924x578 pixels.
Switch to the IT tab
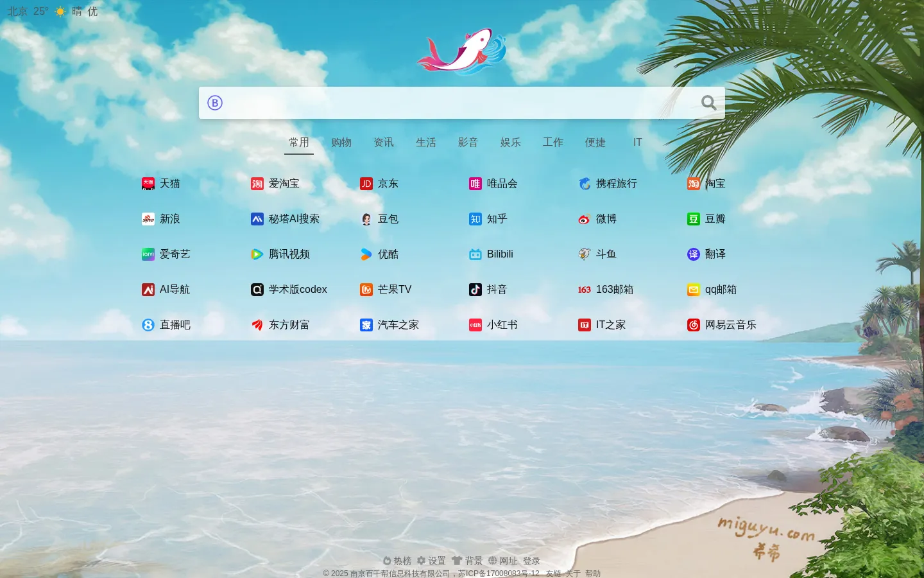[638, 143]
